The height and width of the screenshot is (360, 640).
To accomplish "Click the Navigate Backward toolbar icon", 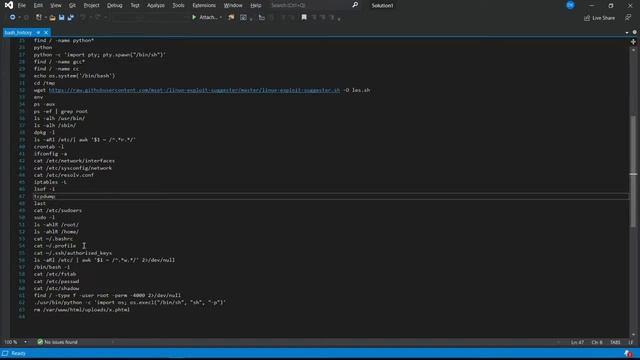I will pyautogui.click(x=13, y=17).
